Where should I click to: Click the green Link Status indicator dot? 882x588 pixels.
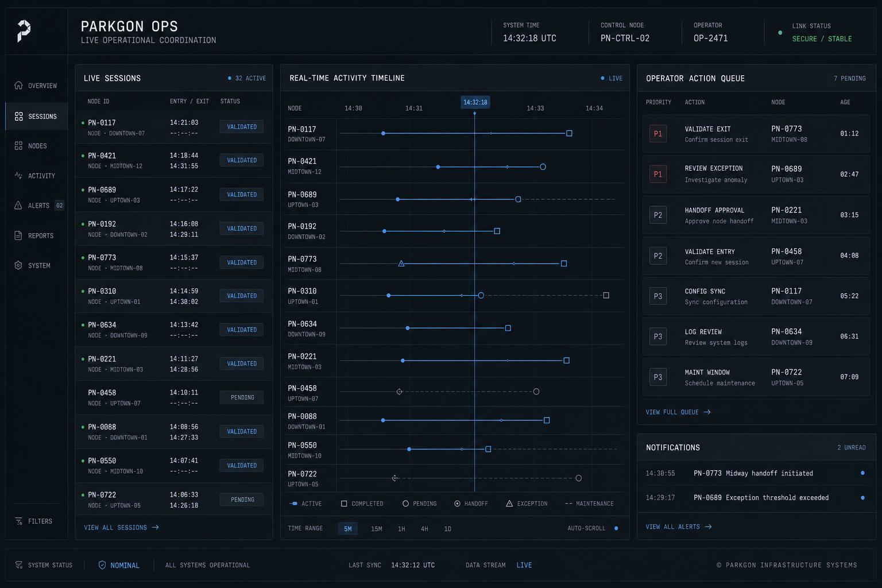(780, 33)
